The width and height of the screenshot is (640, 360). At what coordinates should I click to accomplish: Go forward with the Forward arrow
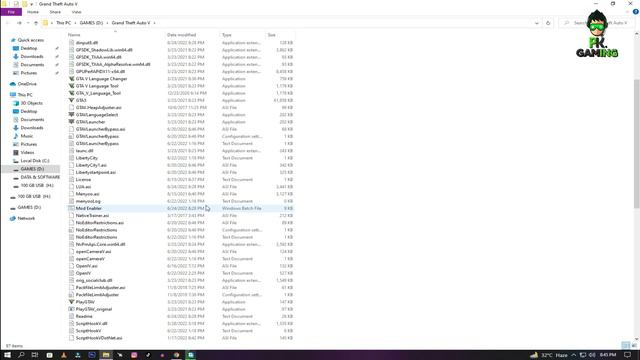(19, 23)
